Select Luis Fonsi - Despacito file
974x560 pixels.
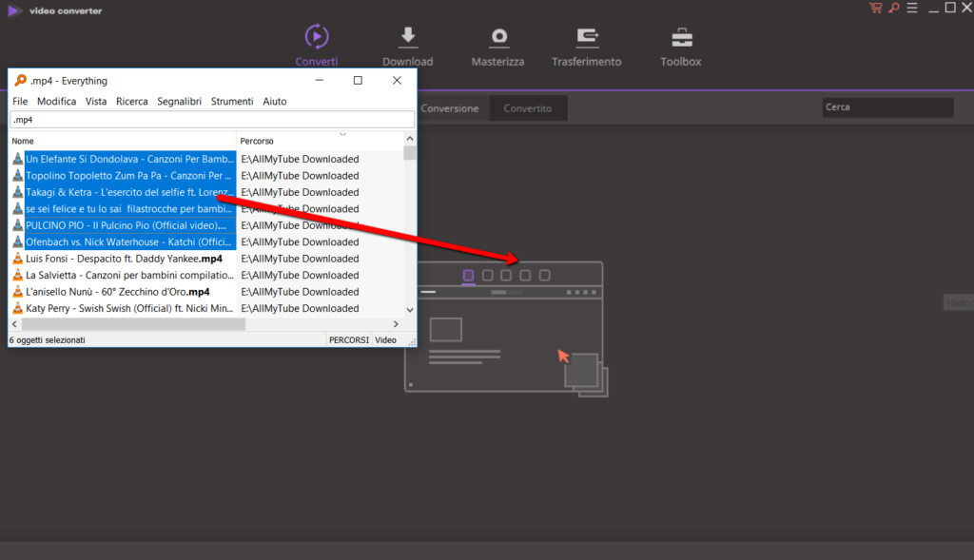click(x=125, y=259)
